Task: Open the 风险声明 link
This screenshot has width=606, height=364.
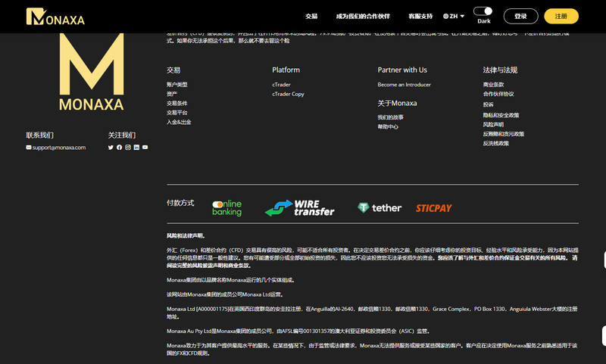Action: pyautogui.click(x=494, y=124)
